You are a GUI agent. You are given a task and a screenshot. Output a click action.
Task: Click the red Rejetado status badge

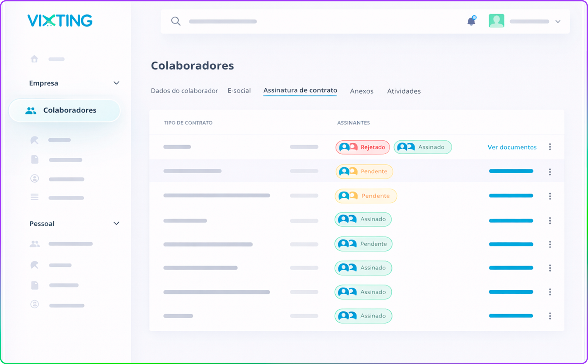pyautogui.click(x=362, y=147)
